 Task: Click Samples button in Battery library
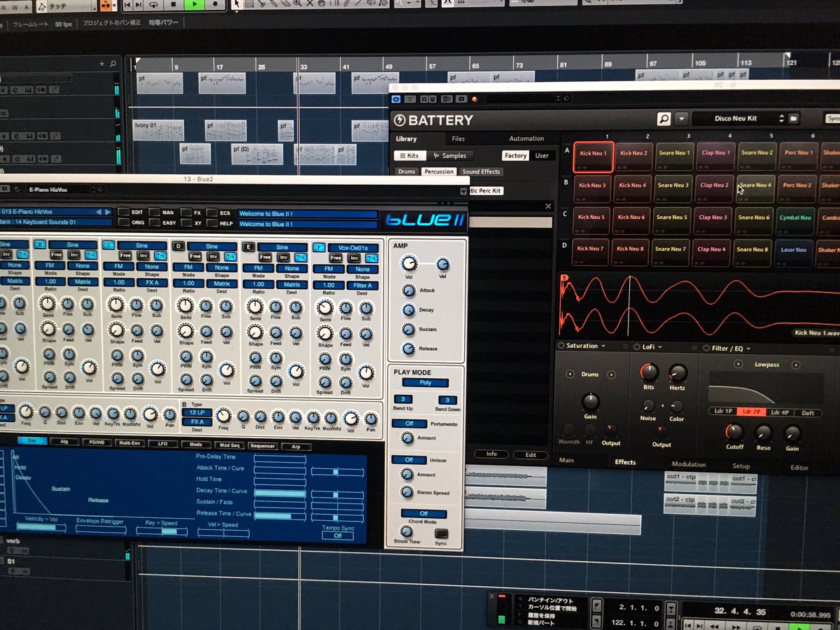point(449,155)
